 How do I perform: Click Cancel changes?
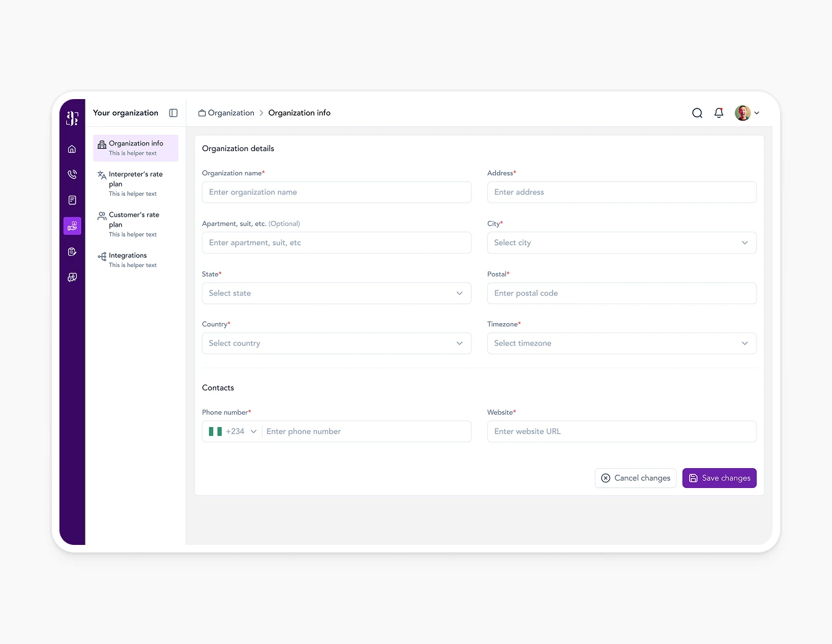[635, 477]
